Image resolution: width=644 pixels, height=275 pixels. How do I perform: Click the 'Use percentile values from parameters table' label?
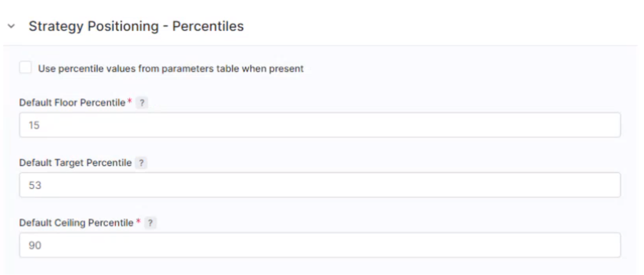point(171,68)
